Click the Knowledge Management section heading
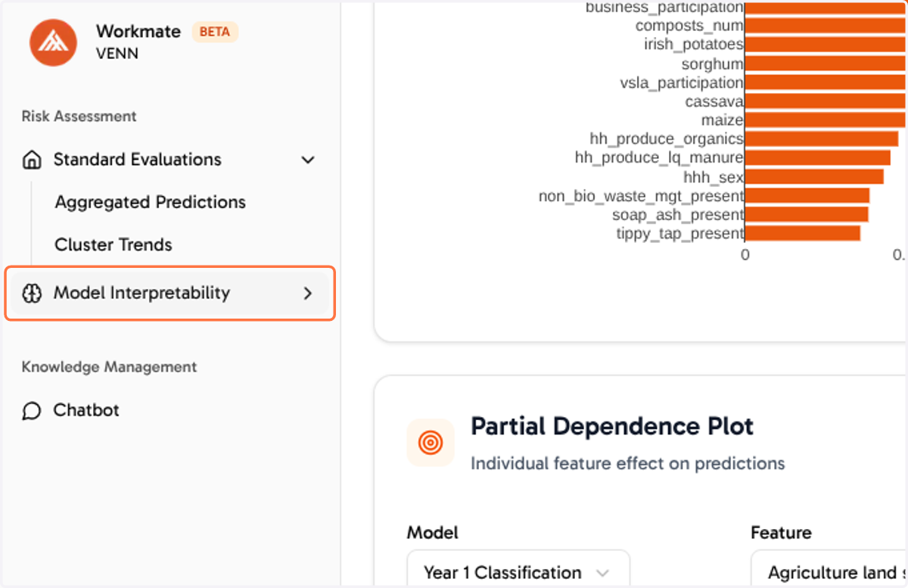Image resolution: width=908 pixels, height=588 pixels. pos(109,367)
